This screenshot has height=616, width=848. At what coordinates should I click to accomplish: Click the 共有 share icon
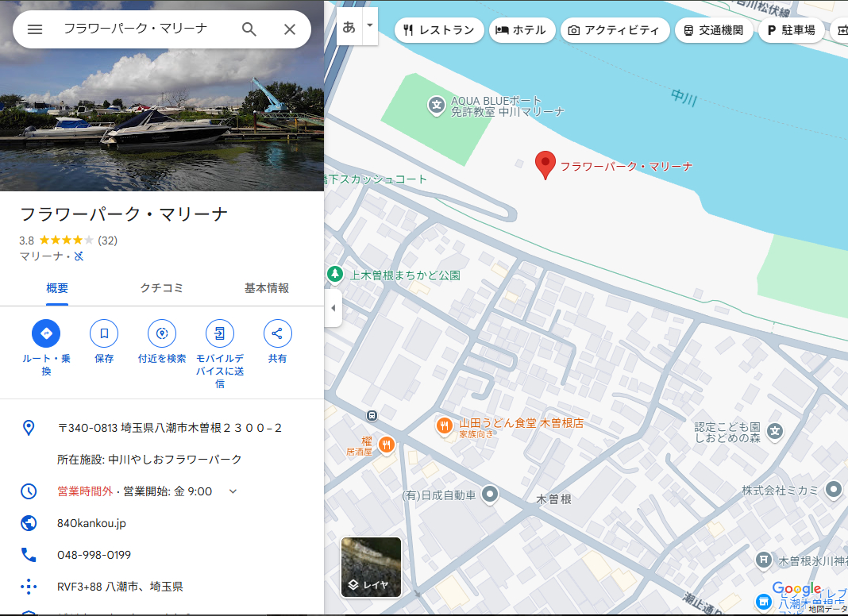point(277,333)
